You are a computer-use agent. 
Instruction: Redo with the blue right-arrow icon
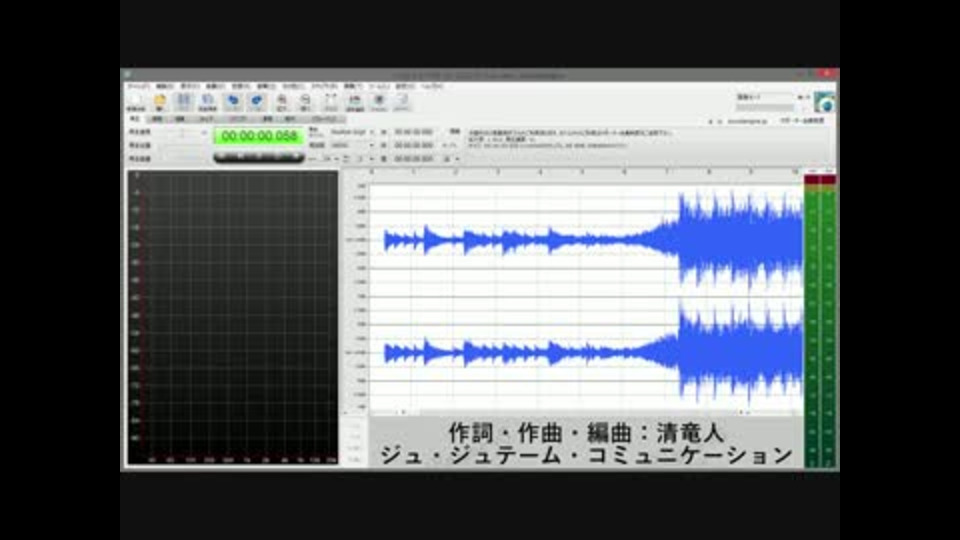257,102
